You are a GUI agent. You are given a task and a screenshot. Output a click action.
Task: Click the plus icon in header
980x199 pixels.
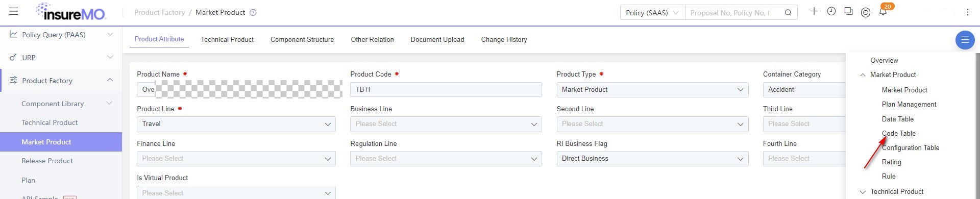tap(814, 11)
